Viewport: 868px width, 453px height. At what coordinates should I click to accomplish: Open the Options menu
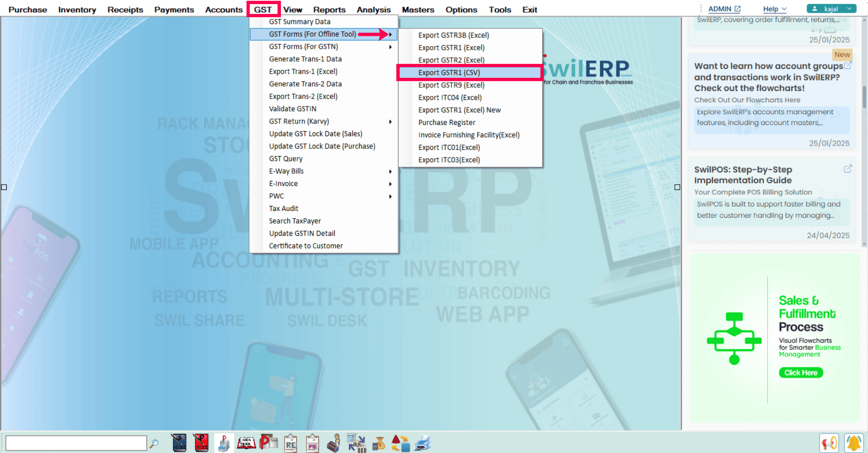tap(461, 10)
